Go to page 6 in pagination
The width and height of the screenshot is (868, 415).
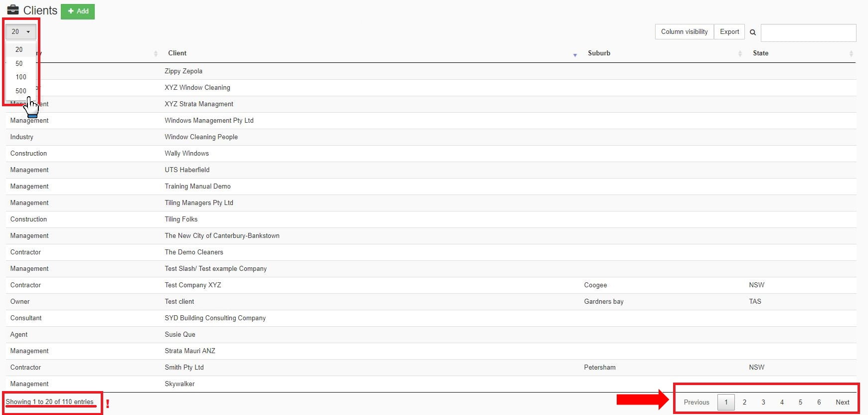pos(819,402)
